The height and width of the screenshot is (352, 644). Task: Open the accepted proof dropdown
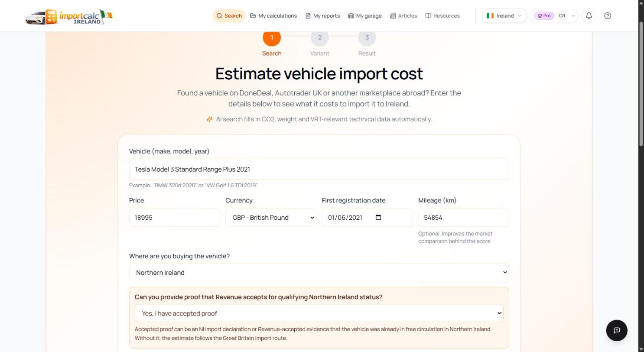coord(319,313)
